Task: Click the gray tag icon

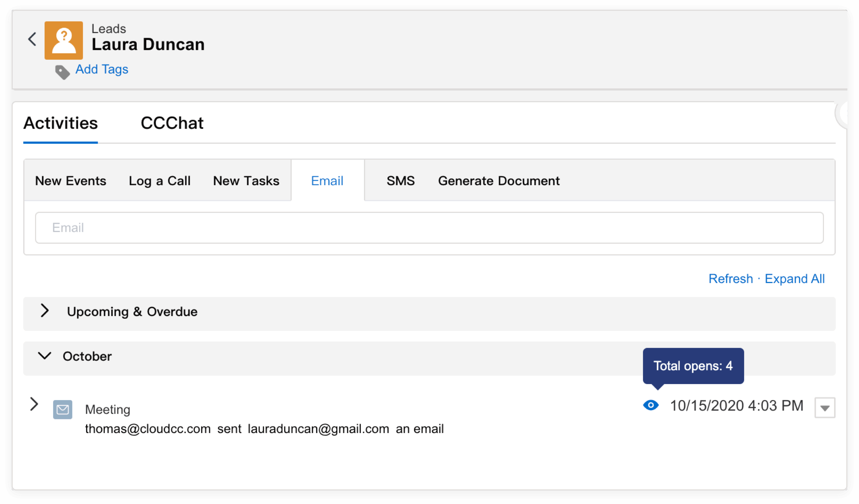Action: pyautogui.click(x=62, y=72)
